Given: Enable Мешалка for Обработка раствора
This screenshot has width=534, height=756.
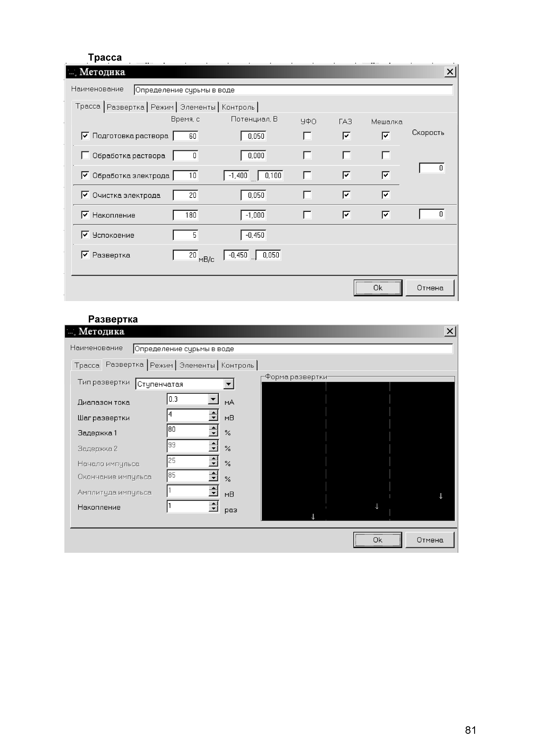Looking at the screenshot, I should [386, 155].
